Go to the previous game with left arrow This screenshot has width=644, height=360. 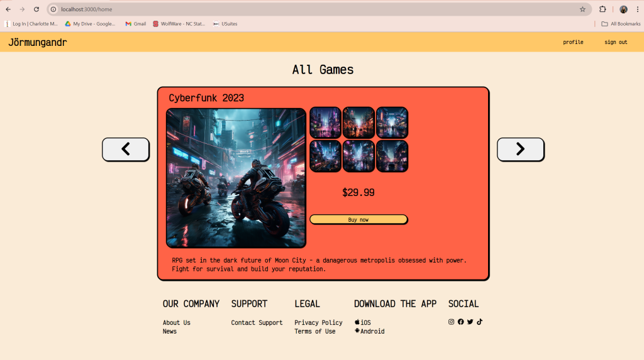click(126, 149)
